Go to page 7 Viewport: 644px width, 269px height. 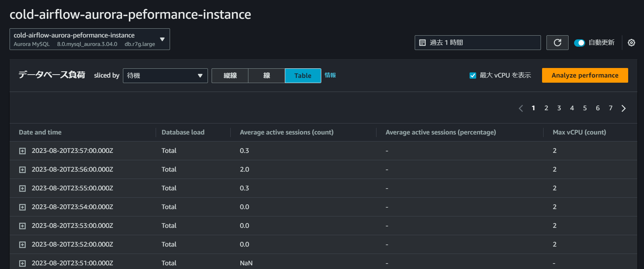click(x=611, y=108)
